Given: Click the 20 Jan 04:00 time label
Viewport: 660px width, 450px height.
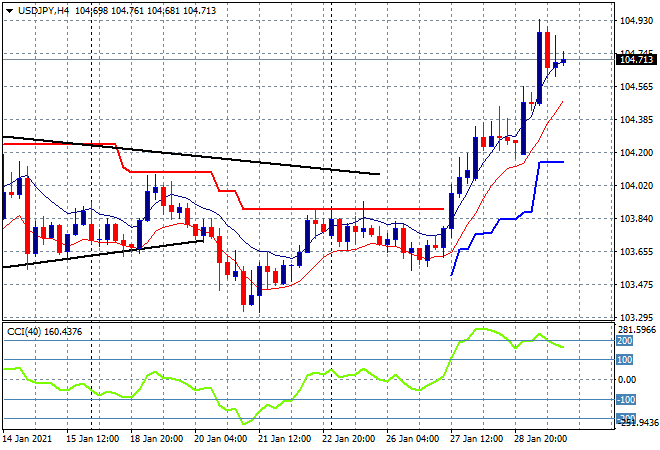Looking at the screenshot, I should (x=220, y=439).
